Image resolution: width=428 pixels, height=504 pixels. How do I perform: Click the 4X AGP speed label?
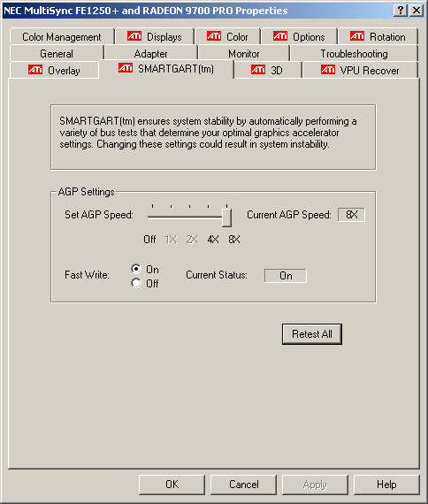[x=213, y=240]
